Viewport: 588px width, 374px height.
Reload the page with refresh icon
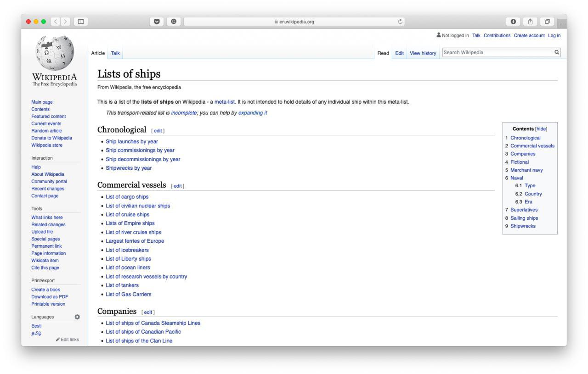pos(401,22)
